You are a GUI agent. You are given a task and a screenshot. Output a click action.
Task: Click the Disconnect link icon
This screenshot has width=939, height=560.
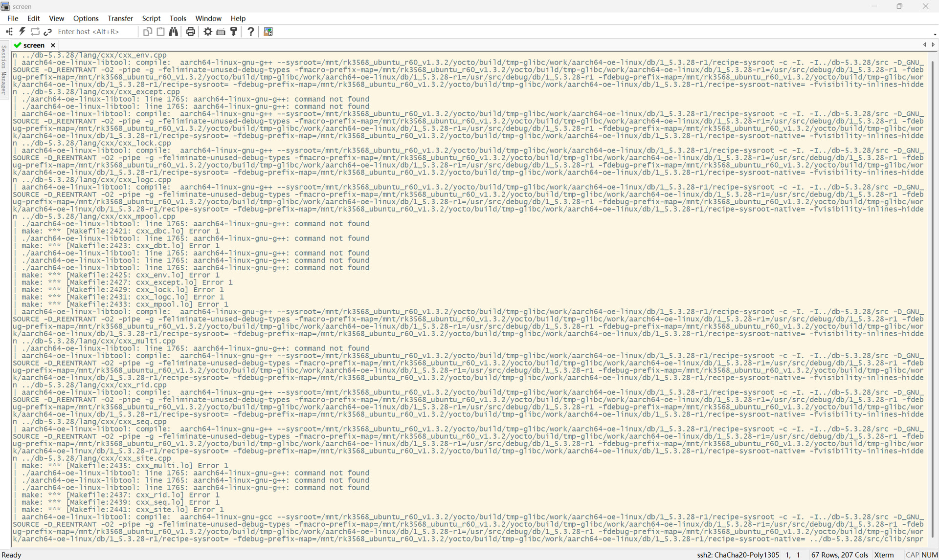[47, 32]
